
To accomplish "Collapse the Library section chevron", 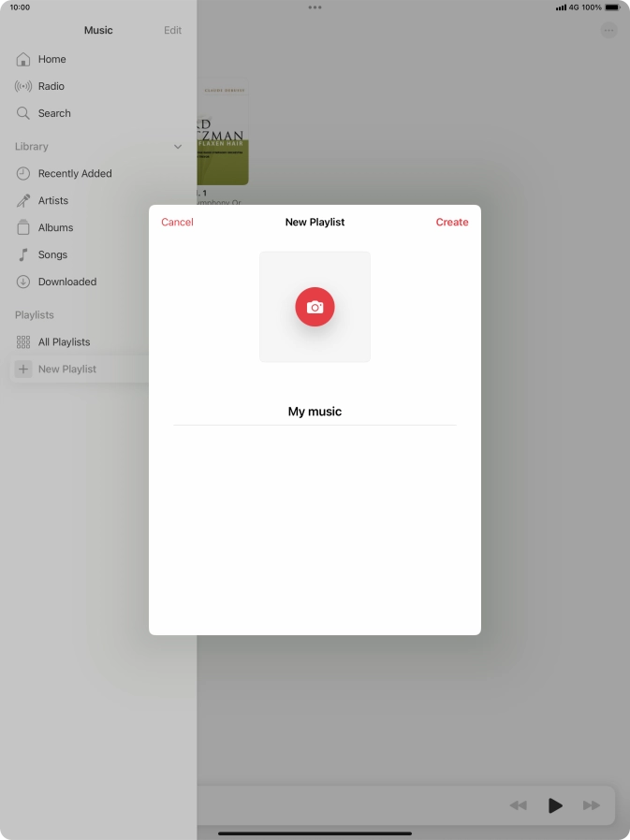I will click(178, 147).
